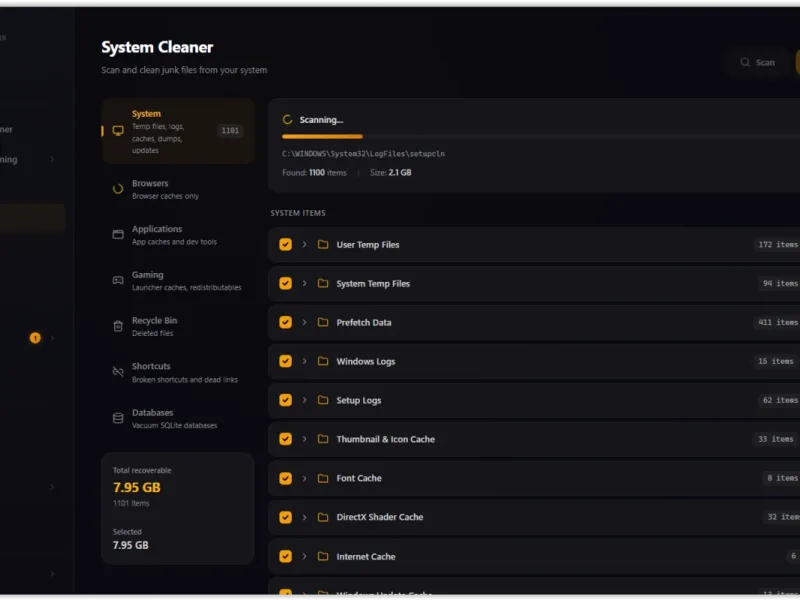This screenshot has height=600, width=800.
Task: Expand the Font Cache row
Action: coord(305,478)
